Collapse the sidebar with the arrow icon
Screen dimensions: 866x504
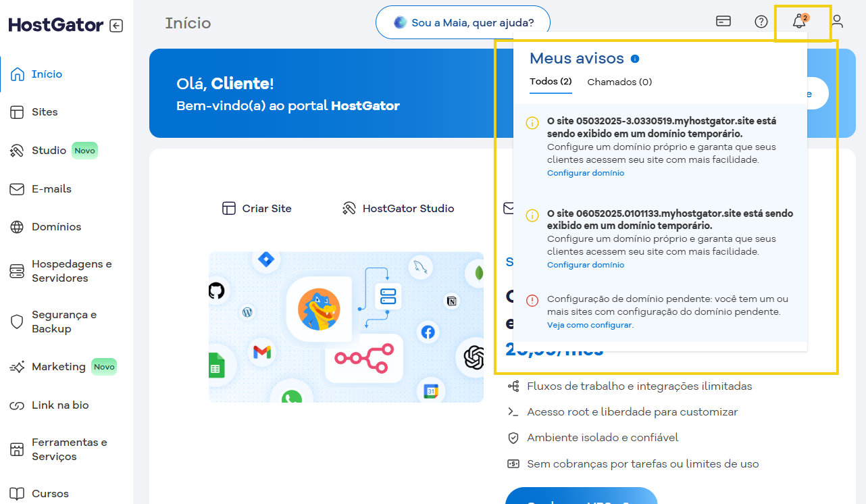point(116,26)
